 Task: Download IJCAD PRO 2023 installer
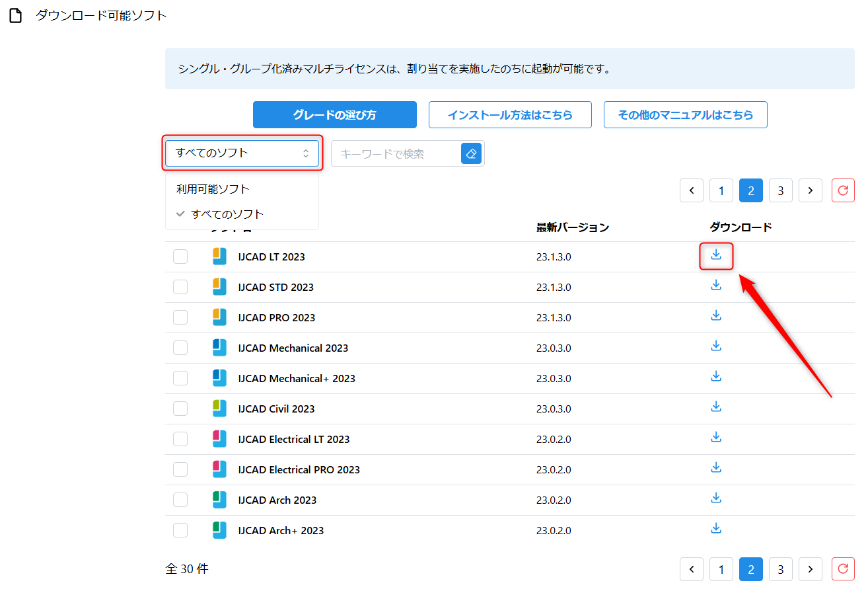pos(716,315)
